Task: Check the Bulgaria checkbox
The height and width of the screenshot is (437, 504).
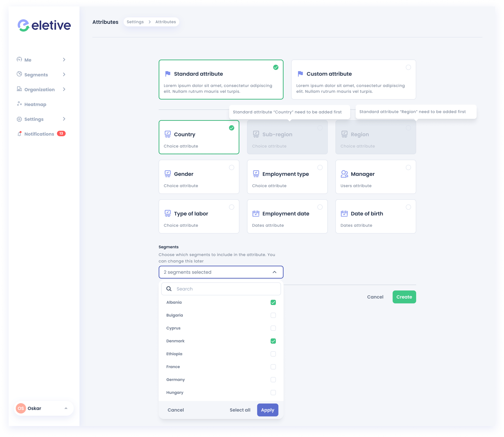Action: coord(273,315)
